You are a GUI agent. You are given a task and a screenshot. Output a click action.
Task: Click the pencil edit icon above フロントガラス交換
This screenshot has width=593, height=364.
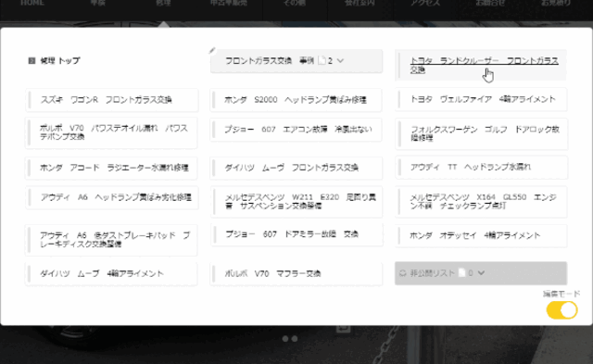(x=212, y=50)
